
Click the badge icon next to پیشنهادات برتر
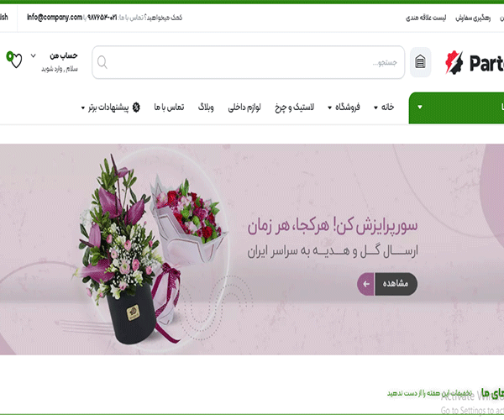[136, 107]
